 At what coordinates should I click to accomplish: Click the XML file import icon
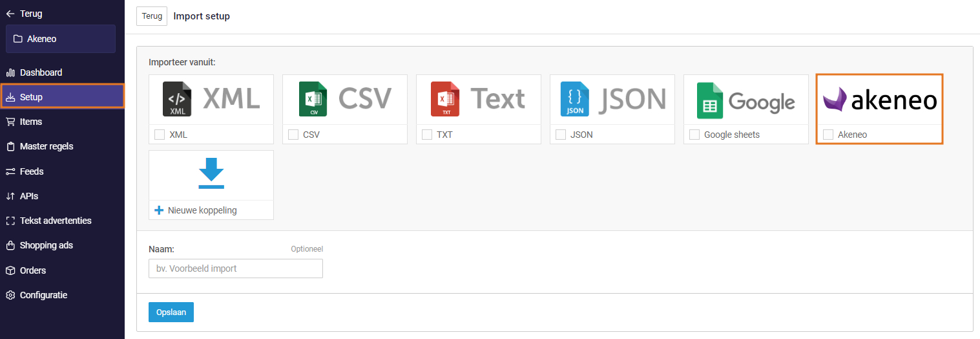pos(177,99)
